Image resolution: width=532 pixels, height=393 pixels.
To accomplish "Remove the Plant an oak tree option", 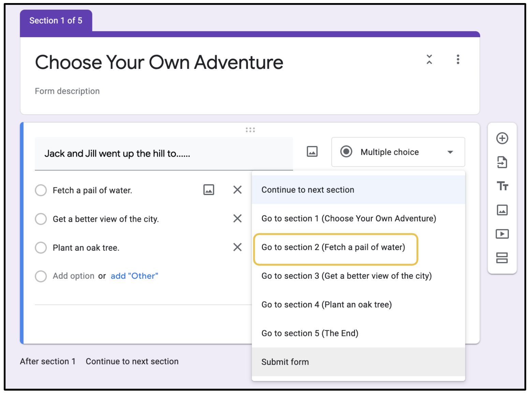I will (x=237, y=247).
